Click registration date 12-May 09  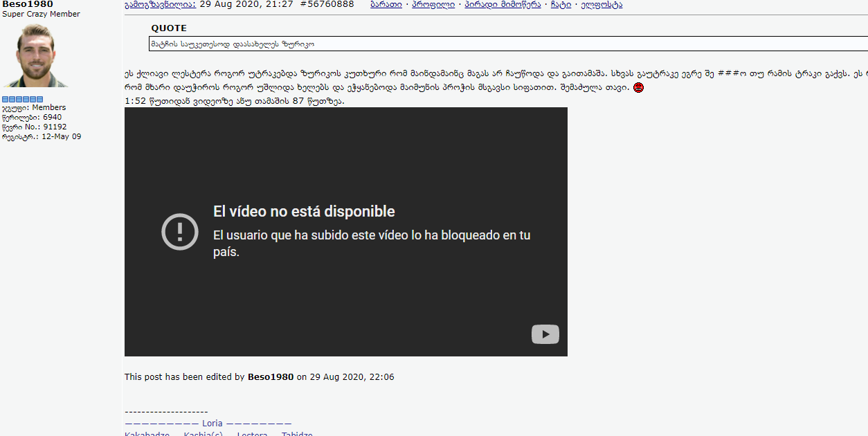pyautogui.click(x=61, y=136)
